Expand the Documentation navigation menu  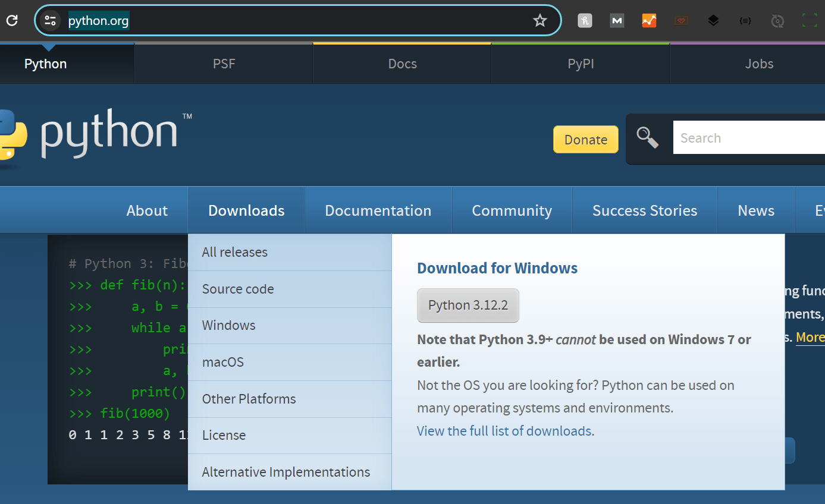pyautogui.click(x=378, y=210)
